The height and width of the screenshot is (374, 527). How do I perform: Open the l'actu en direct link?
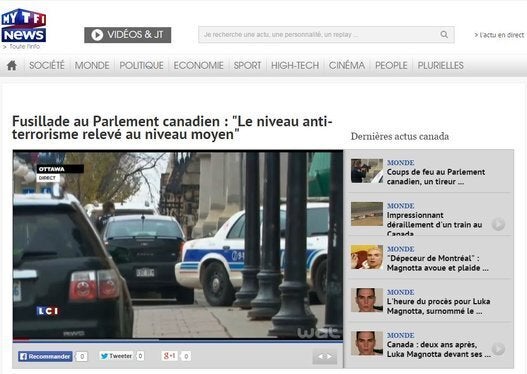point(499,35)
